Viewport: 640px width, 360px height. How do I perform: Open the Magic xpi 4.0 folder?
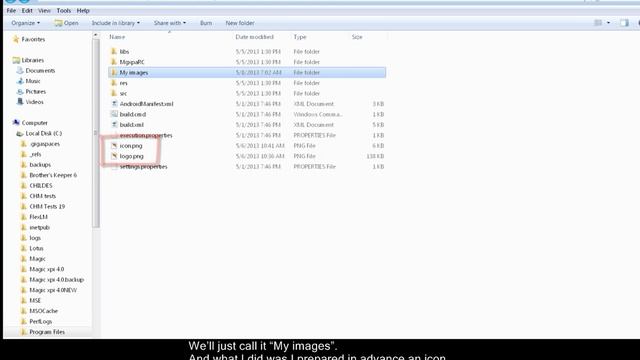coord(47,269)
